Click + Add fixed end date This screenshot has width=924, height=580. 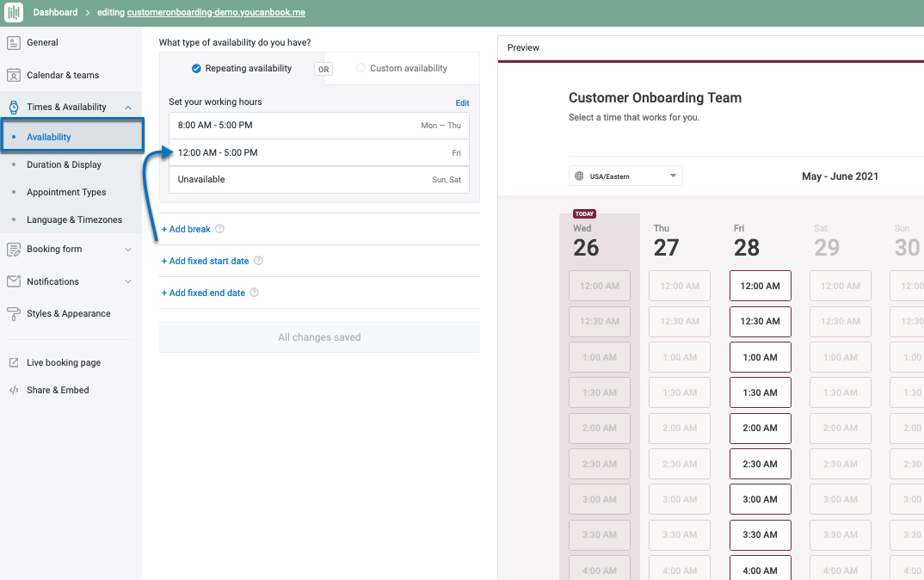click(x=203, y=293)
